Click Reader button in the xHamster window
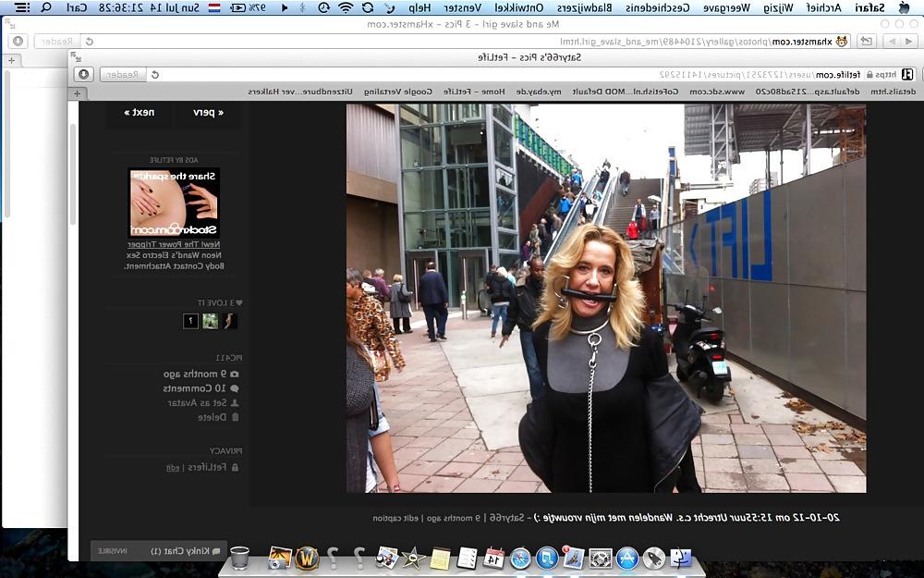Screen dimensions: 924x578 (x=57, y=42)
